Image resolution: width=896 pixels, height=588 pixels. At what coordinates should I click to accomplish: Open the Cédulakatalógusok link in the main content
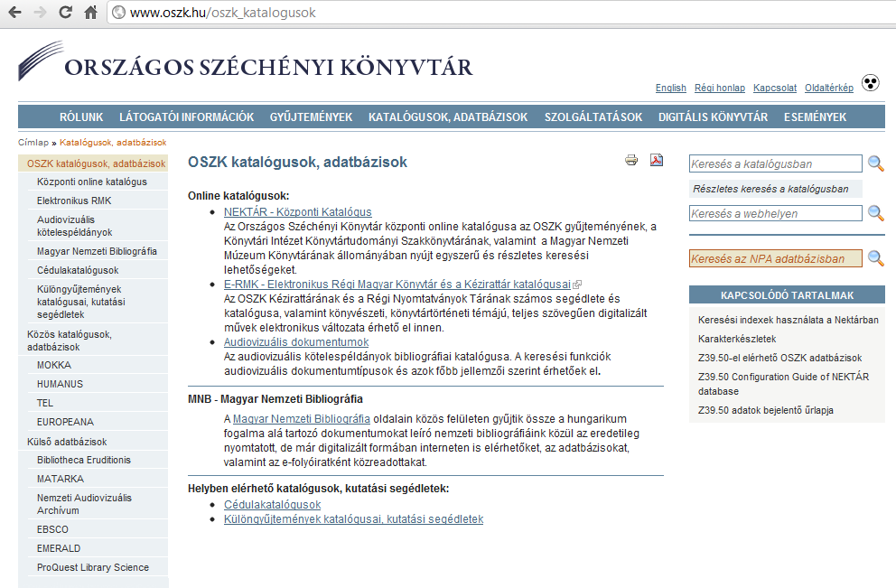(x=273, y=505)
